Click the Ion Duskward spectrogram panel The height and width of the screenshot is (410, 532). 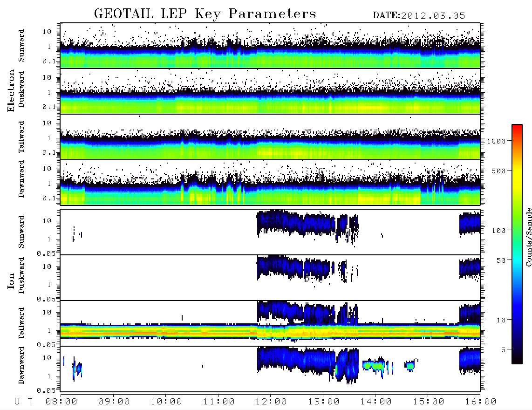click(x=270, y=278)
